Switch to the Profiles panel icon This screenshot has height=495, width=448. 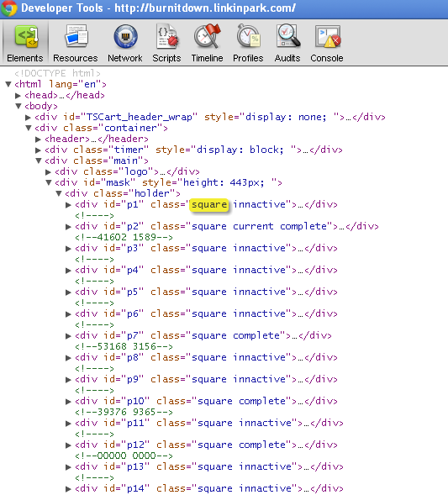point(248,36)
